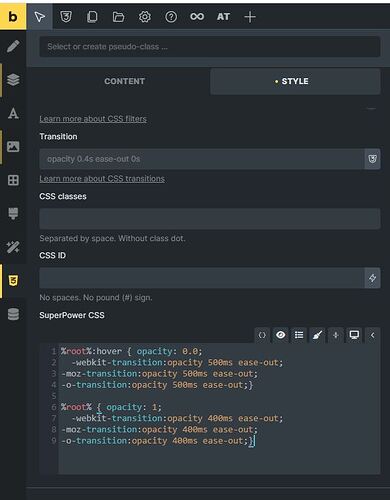Image resolution: width=390 pixels, height=500 pixels.
Task: Click line 6 '%root% { opacity: 1;' text
Action: tap(111, 407)
